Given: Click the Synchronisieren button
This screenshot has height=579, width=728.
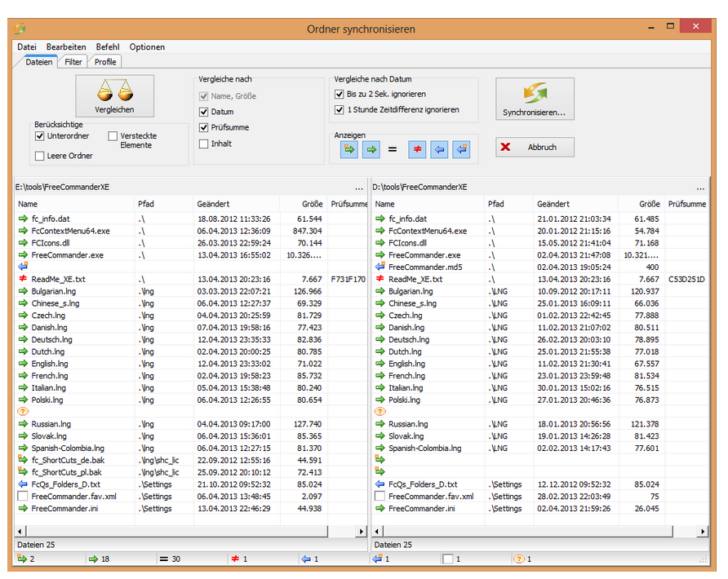Looking at the screenshot, I should (x=535, y=99).
